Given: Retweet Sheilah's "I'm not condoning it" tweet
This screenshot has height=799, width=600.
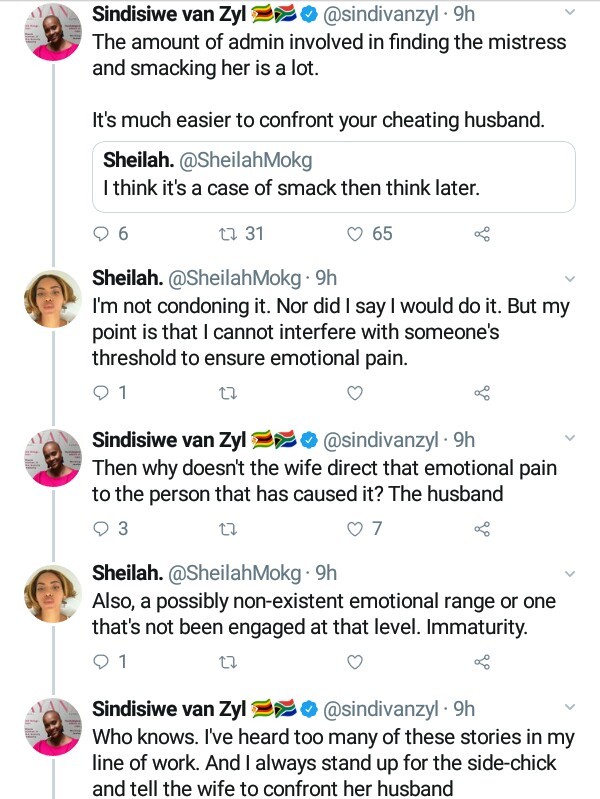Looking at the screenshot, I should point(226,393).
